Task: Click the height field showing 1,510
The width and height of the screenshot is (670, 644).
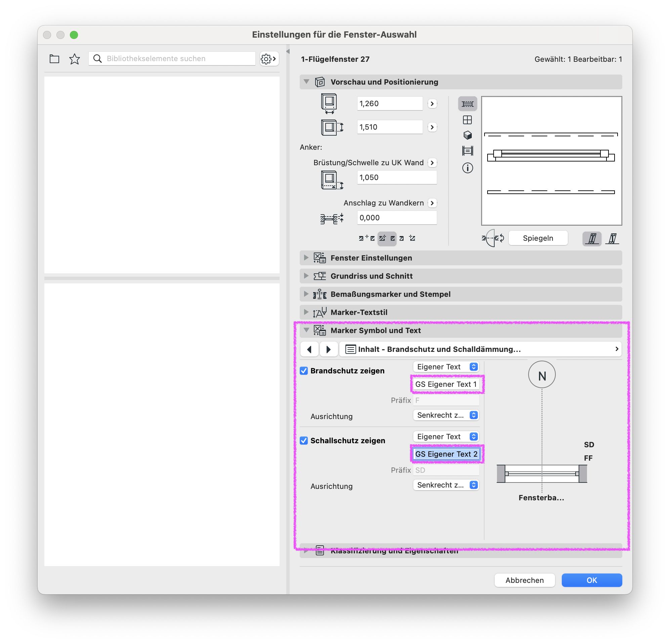Action: point(390,128)
